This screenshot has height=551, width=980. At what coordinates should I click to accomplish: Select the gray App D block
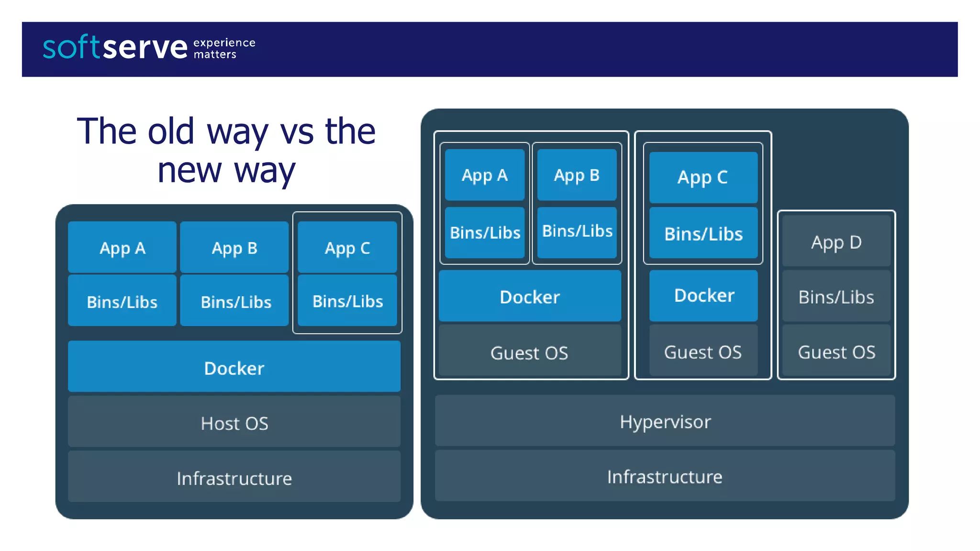coord(836,242)
